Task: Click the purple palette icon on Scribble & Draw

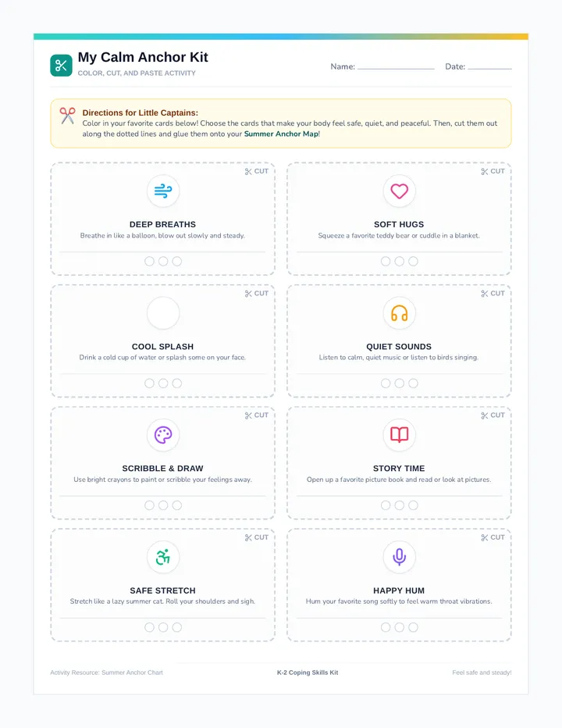Action: pos(163,435)
